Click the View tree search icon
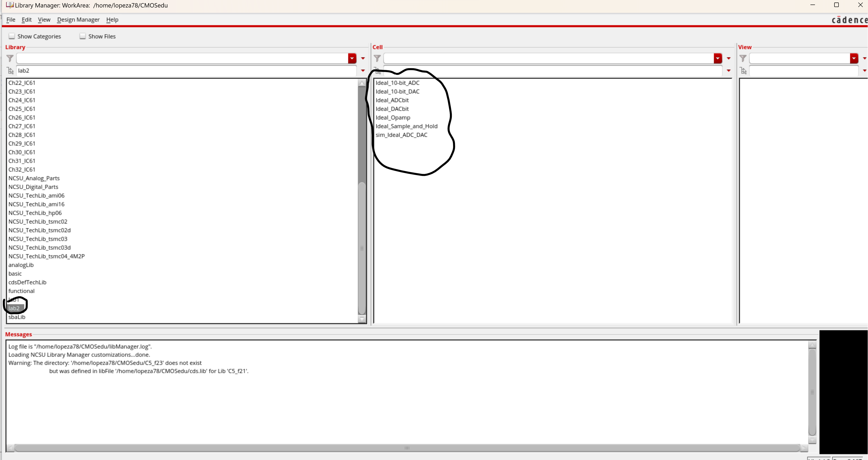Screen dimensions: 868x460 tap(743, 71)
